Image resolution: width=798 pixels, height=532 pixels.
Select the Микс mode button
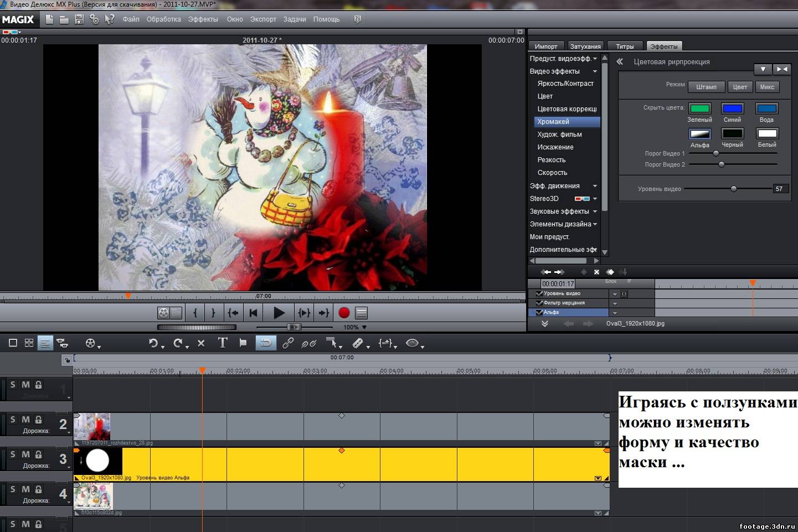(x=767, y=87)
